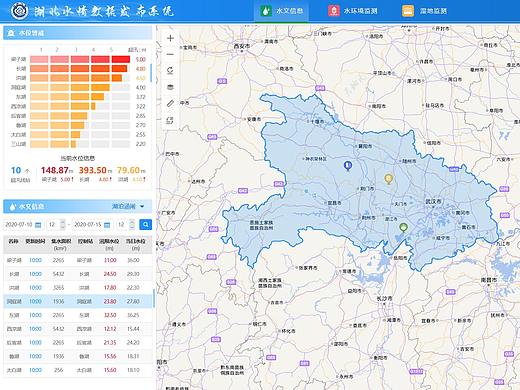This screenshot has height=390, width=520.
Task: Open the map layers tool
Action: coord(170,87)
